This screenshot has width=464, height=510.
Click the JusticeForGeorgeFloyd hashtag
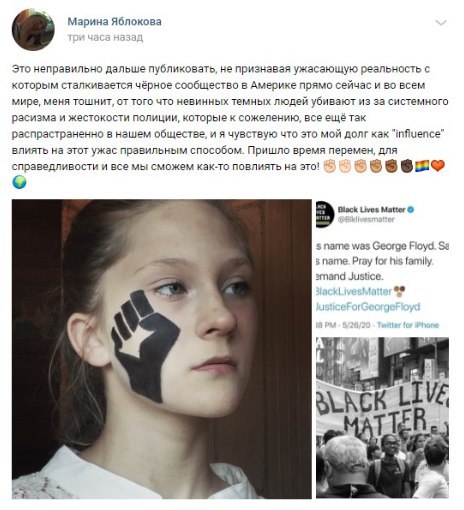pos(368,306)
